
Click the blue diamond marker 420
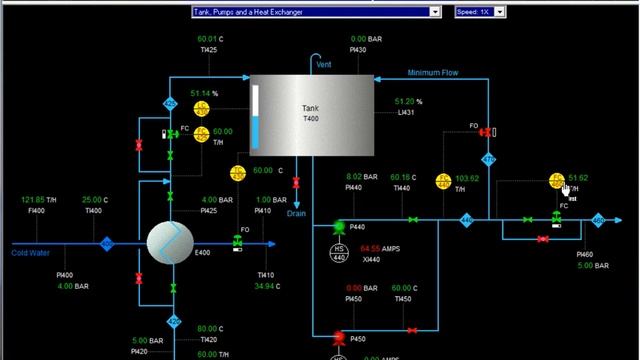point(174,322)
